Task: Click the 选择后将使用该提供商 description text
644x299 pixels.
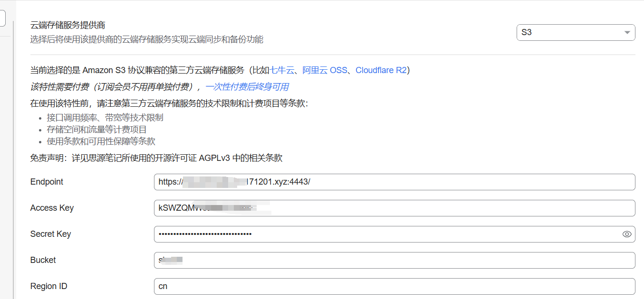Action: pyautogui.click(x=147, y=39)
